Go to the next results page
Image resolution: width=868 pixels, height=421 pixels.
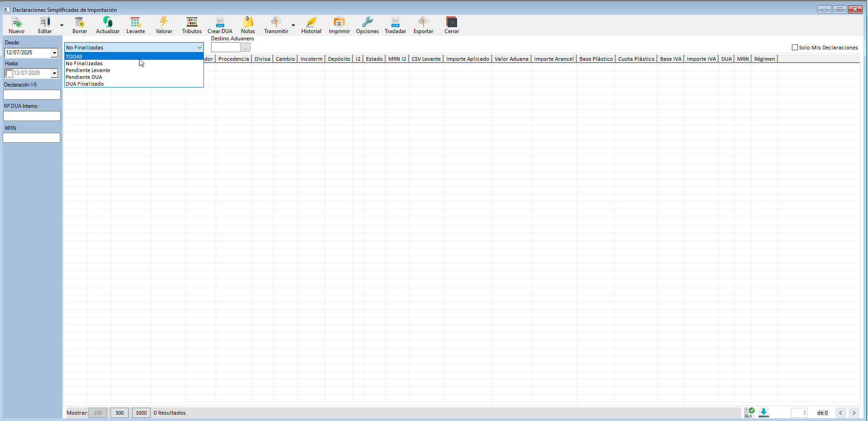tap(854, 413)
